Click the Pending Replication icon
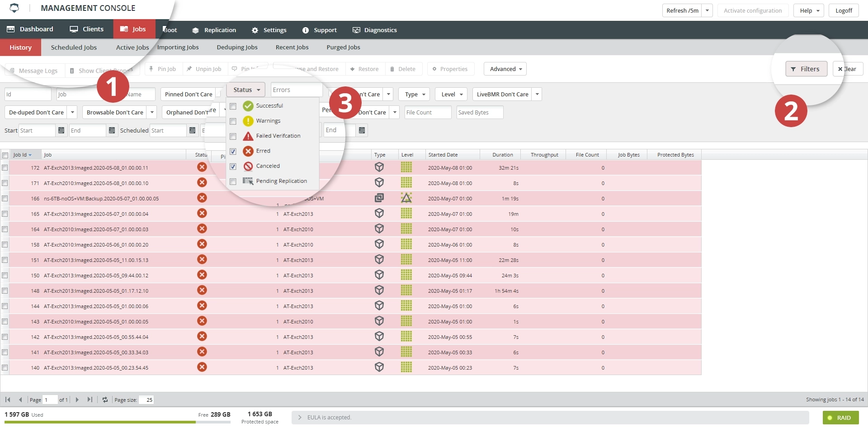 [248, 181]
